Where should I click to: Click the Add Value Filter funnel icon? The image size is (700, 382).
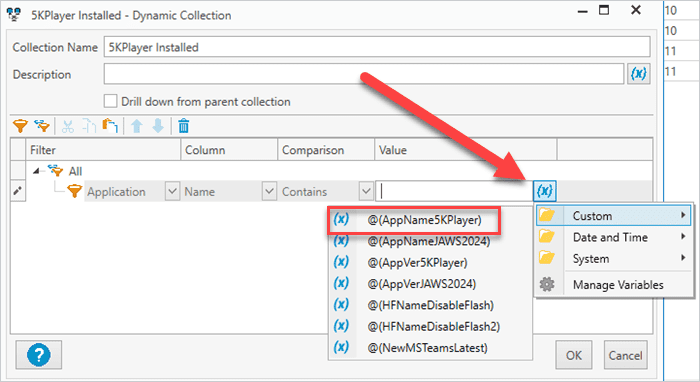point(20,126)
